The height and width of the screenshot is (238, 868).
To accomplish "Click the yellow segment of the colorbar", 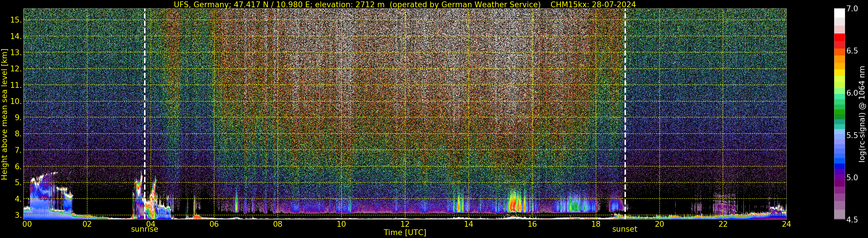I will click(x=839, y=73).
